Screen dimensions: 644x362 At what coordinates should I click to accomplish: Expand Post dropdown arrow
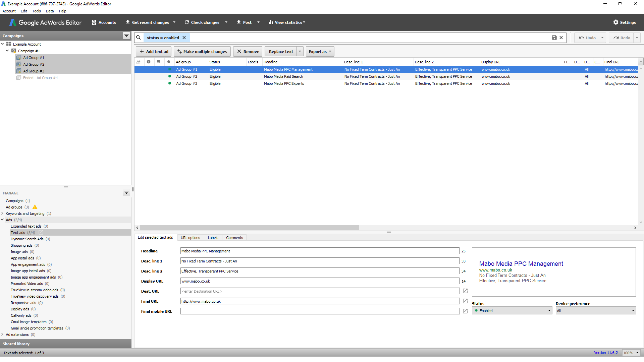coord(258,22)
